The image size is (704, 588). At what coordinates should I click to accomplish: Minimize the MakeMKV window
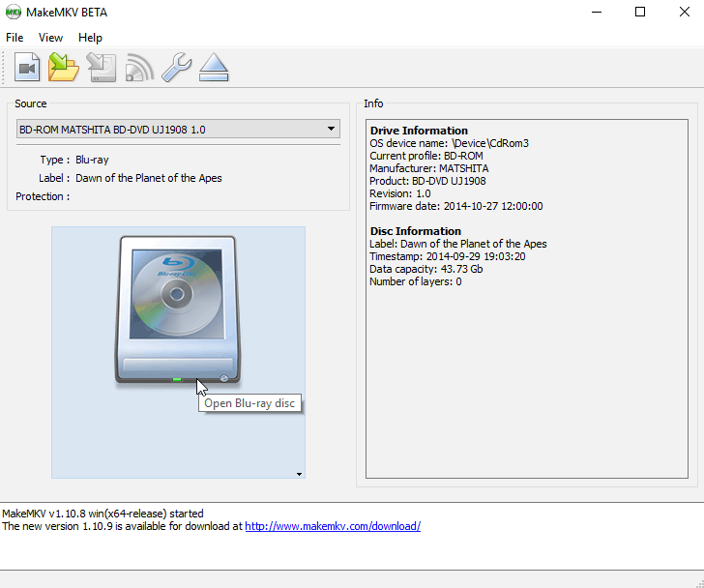point(597,13)
